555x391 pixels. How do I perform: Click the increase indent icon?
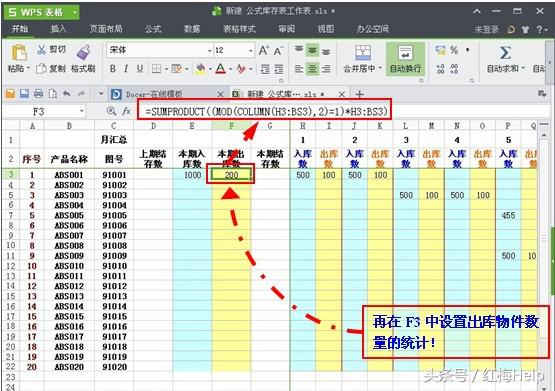[279, 69]
